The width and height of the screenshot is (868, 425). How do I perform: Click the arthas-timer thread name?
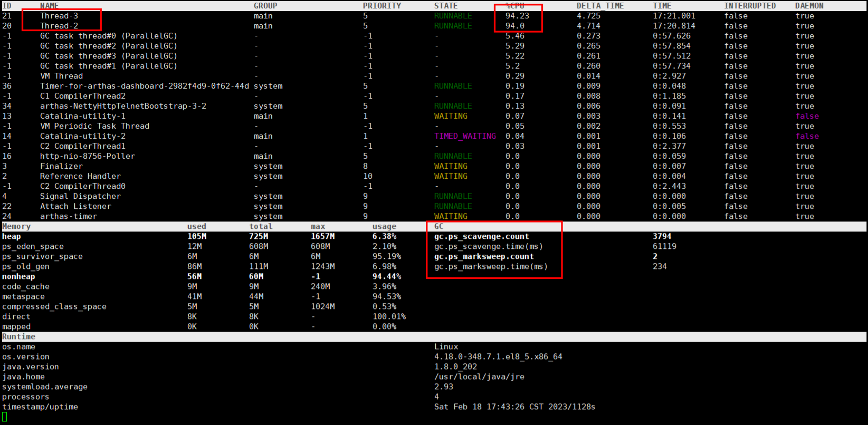69,216
